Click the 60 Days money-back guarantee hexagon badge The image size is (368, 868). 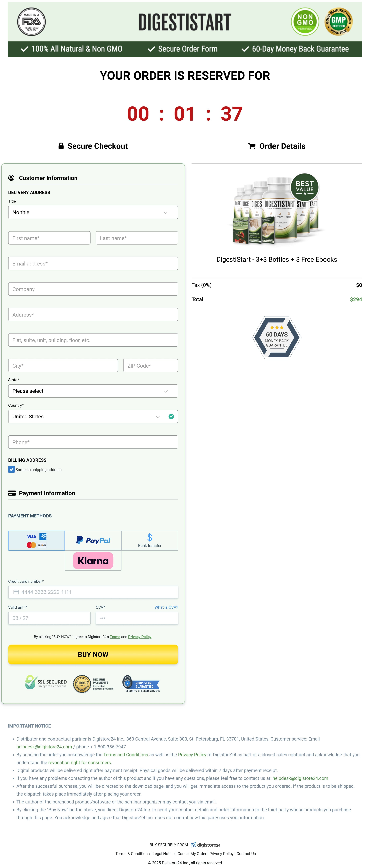click(x=277, y=337)
